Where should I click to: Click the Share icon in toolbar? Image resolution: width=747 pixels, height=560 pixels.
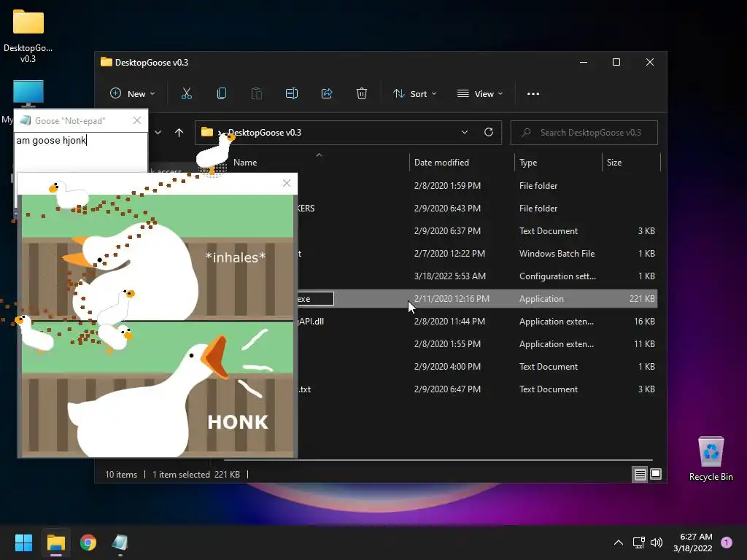[327, 94]
